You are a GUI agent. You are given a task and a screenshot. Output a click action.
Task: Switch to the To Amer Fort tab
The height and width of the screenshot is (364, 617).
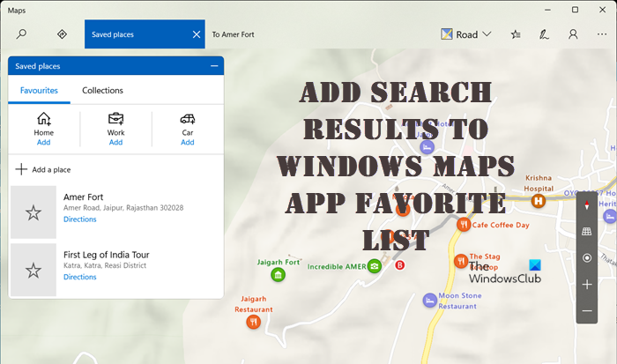point(233,34)
